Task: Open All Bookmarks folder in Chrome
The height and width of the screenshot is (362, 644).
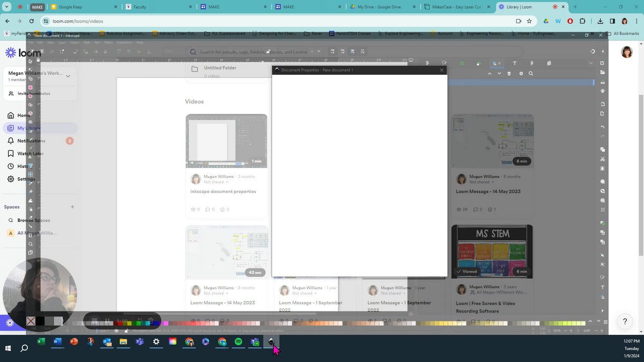Action: coord(622,34)
